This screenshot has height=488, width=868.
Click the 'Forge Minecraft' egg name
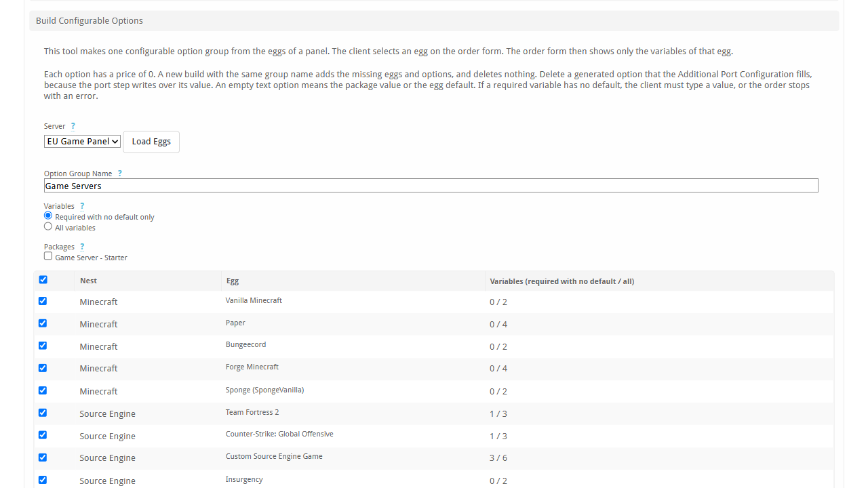click(252, 367)
